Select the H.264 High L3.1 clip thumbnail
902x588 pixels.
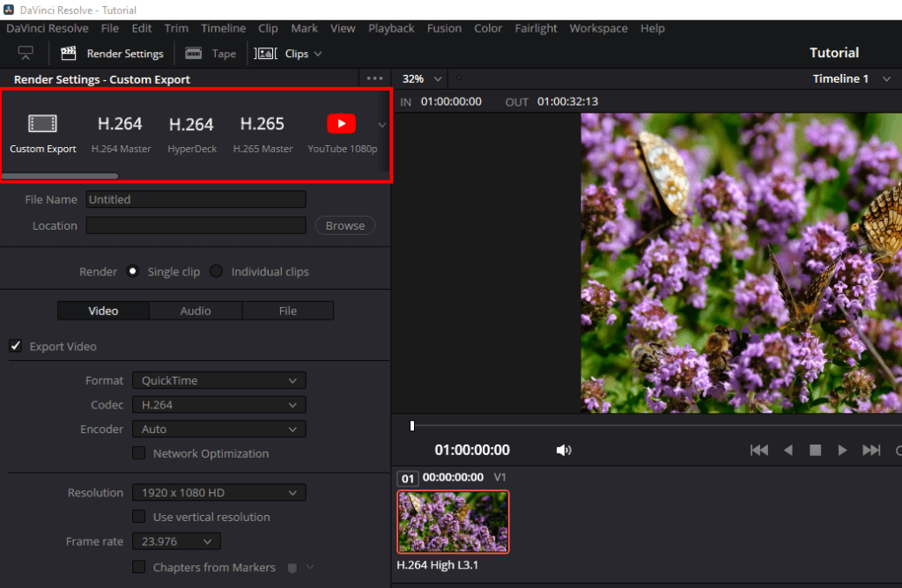(453, 521)
